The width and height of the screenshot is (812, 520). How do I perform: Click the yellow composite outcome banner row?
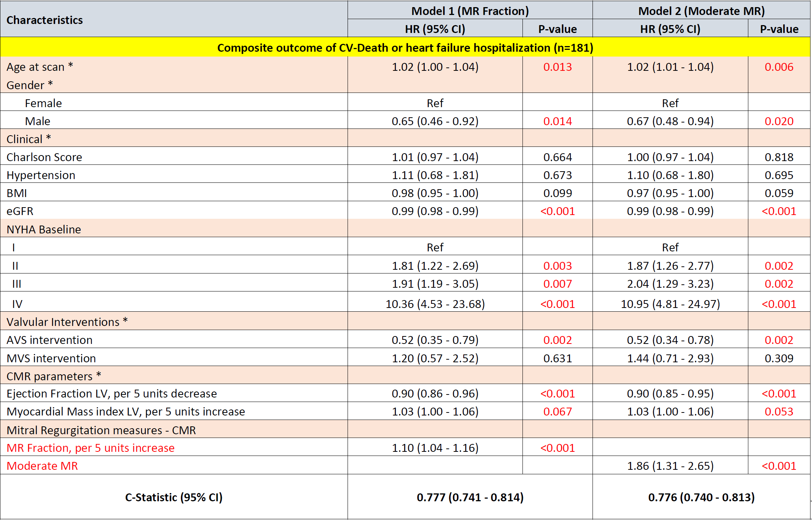pyautogui.click(x=405, y=48)
